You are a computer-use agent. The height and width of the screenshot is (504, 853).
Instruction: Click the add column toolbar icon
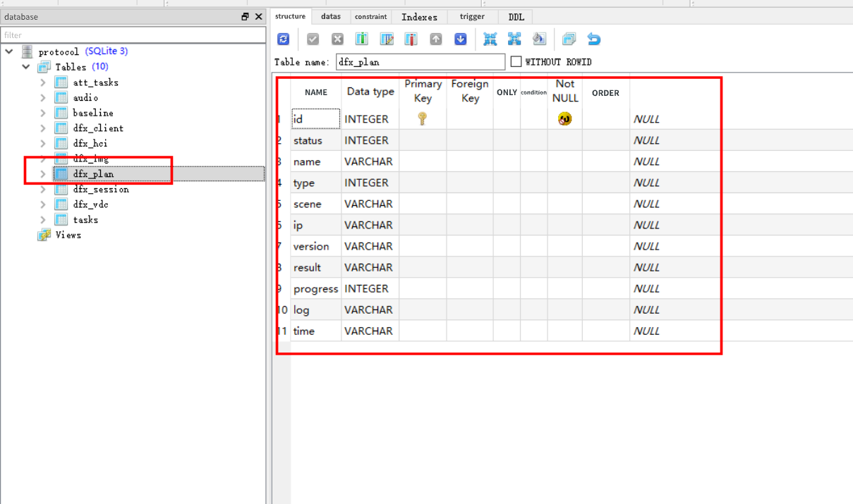(361, 39)
